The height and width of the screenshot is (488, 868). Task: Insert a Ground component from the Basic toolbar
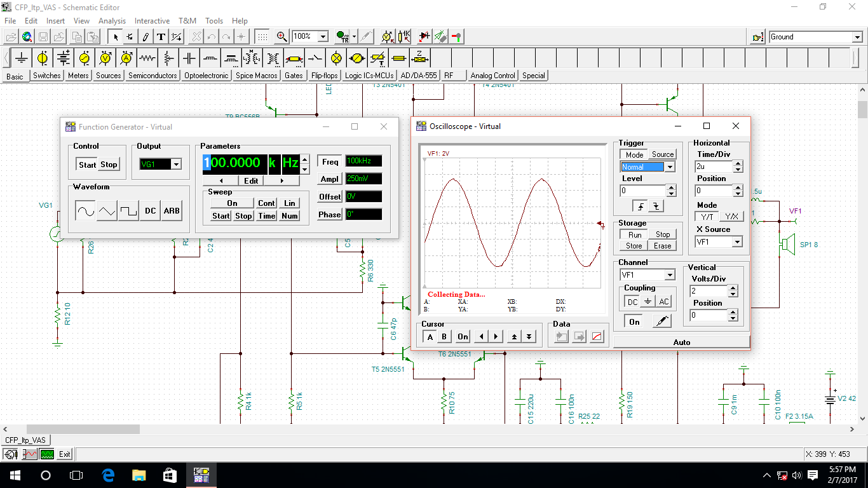[x=22, y=58]
